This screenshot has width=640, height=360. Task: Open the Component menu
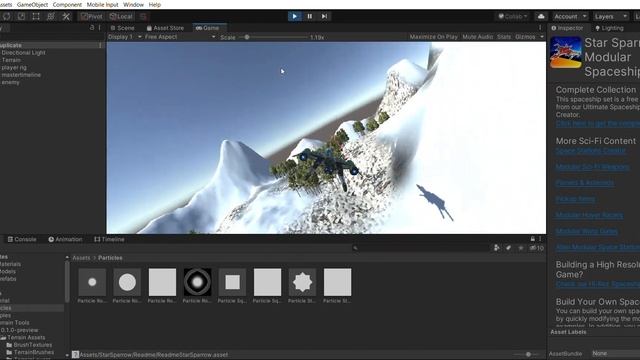tap(67, 4)
